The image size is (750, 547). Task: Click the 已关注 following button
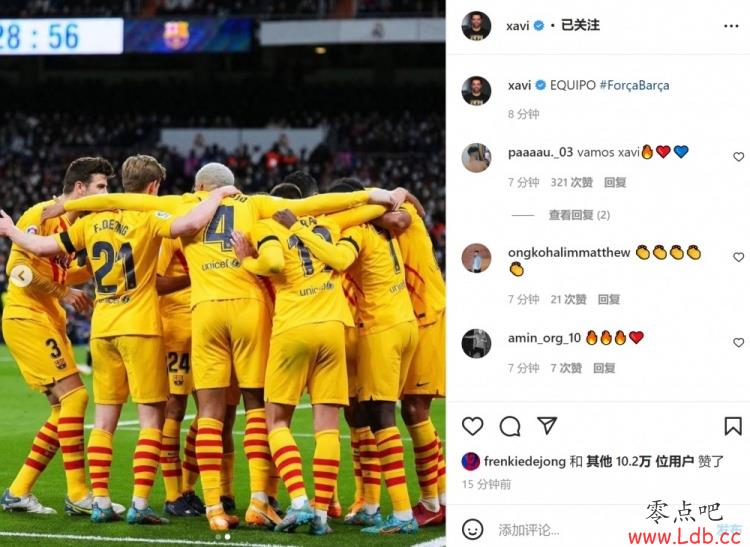[x=580, y=25]
